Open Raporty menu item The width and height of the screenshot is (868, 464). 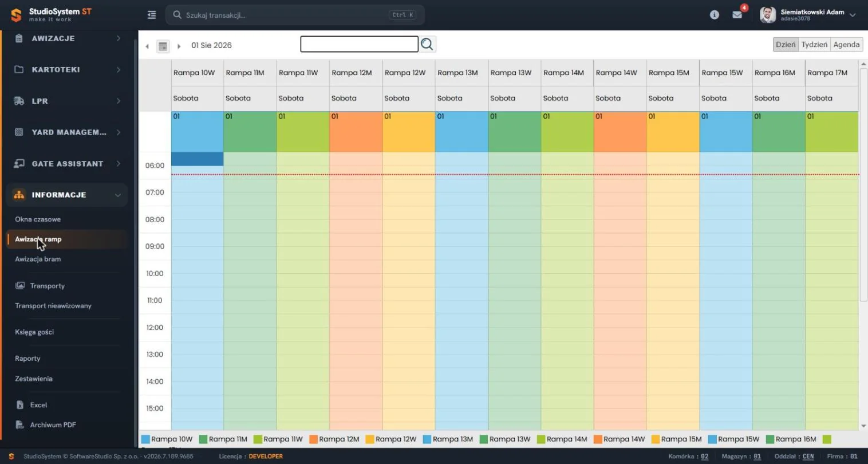coord(27,359)
